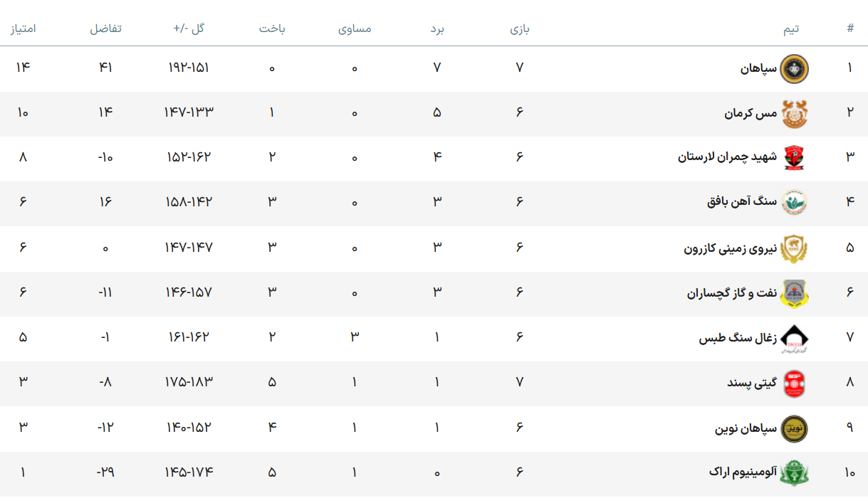Click the شهید چمران لارستان logo
Viewport: 868px width, 503px height.
coord(795,159)
